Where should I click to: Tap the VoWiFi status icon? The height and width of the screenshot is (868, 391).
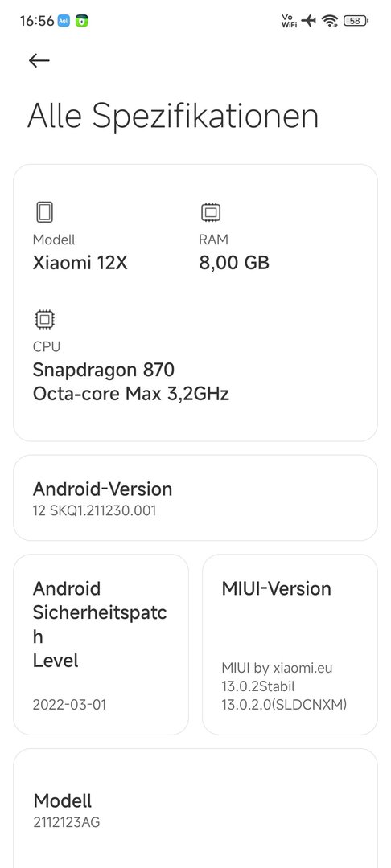(x=289, y=21)
